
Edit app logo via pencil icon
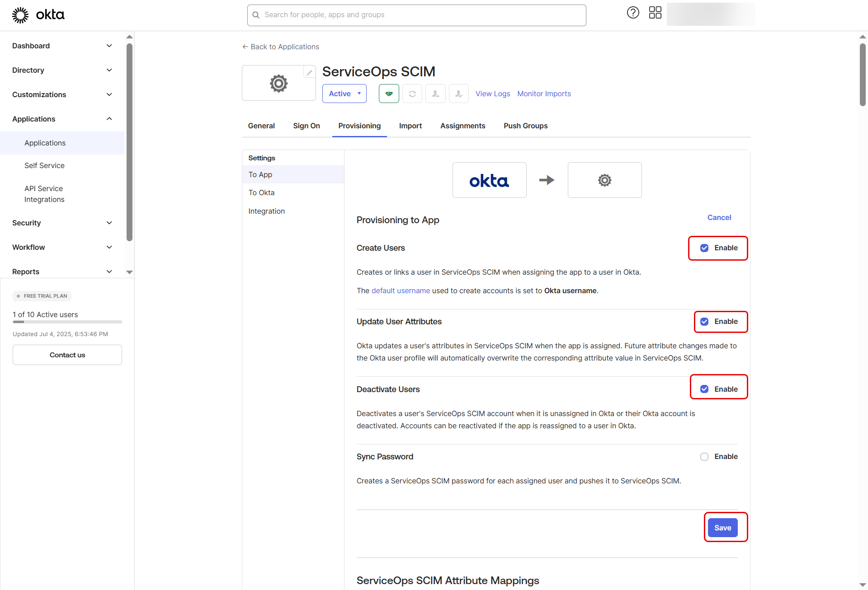(x=309, y=72)
